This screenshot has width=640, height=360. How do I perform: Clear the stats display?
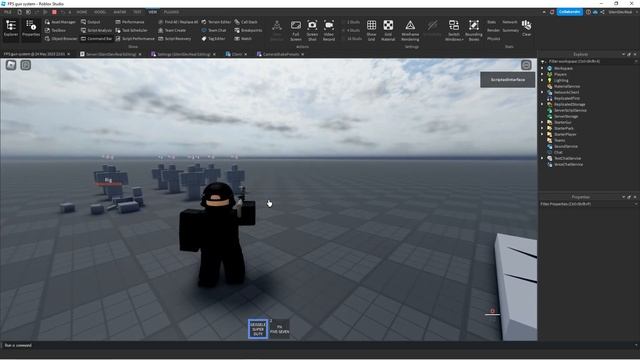(x=527, y=28)
